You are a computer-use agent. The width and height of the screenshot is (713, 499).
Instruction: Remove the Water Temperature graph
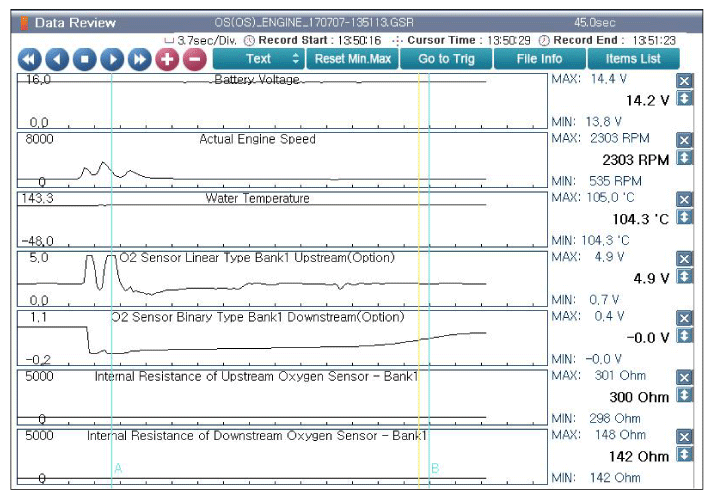(x=684, y=199)
